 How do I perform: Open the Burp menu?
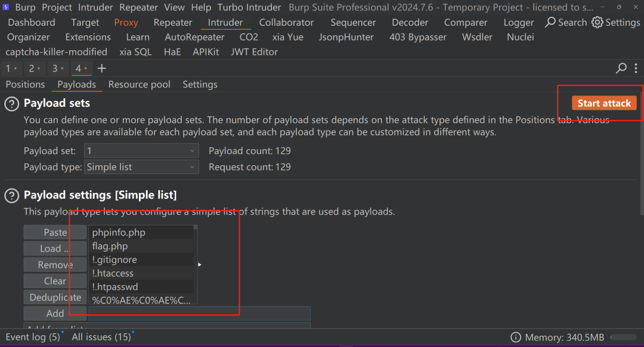click(26, 7)
